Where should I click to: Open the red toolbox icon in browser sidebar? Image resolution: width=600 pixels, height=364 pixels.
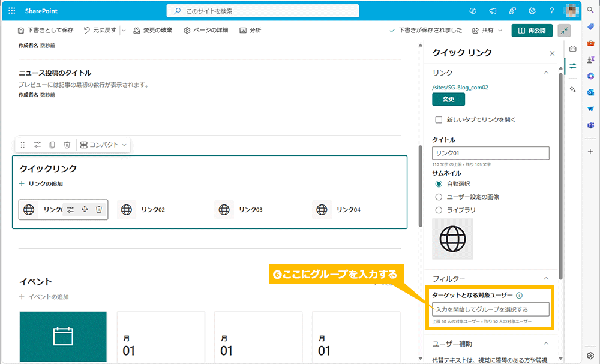point(590,43)
